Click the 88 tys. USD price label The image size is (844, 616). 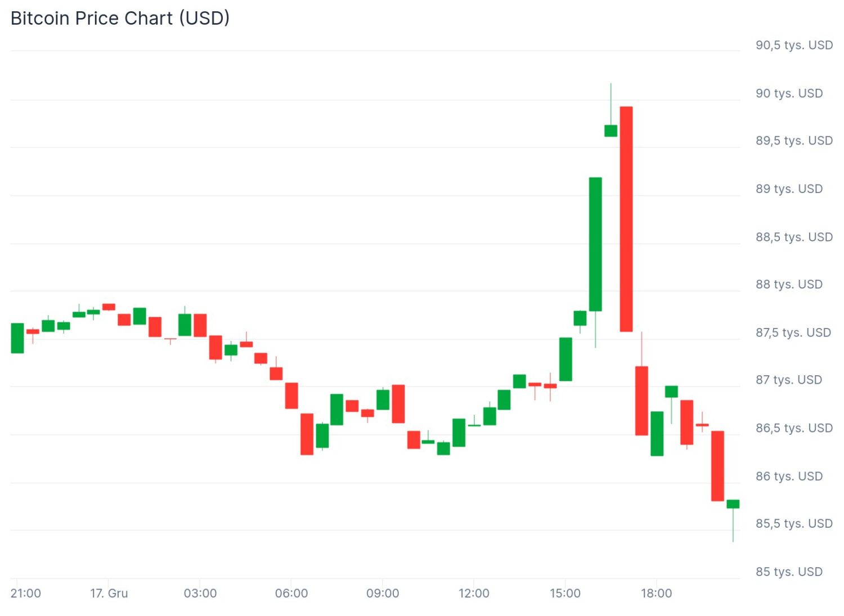click(789, 284)
